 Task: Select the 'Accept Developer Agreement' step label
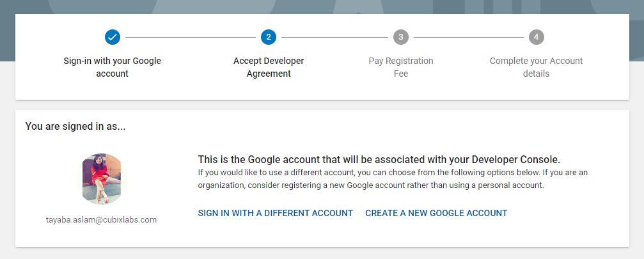tap(269, 67)
